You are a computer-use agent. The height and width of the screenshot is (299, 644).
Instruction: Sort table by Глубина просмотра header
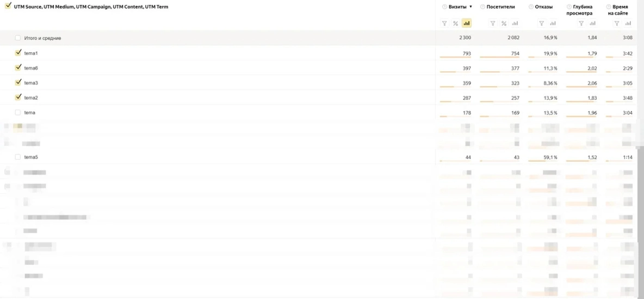pyautogui.click(x=583, y=10)
